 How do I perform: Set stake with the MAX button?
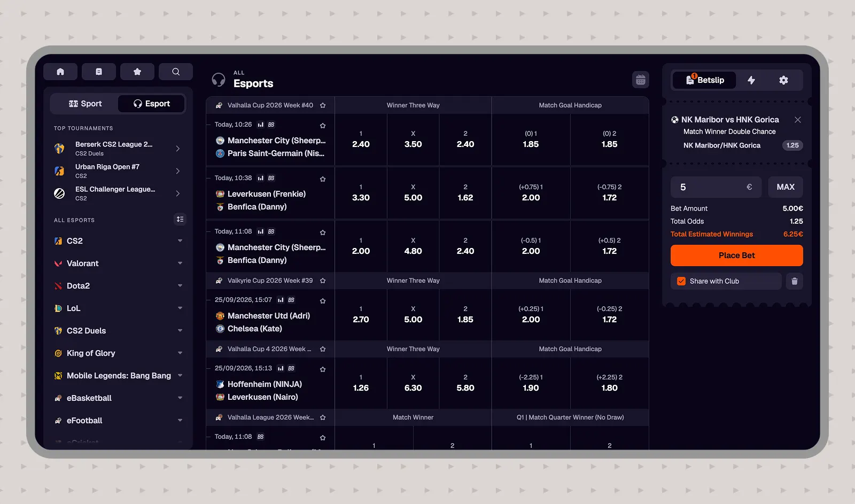(x=786, y=187)
